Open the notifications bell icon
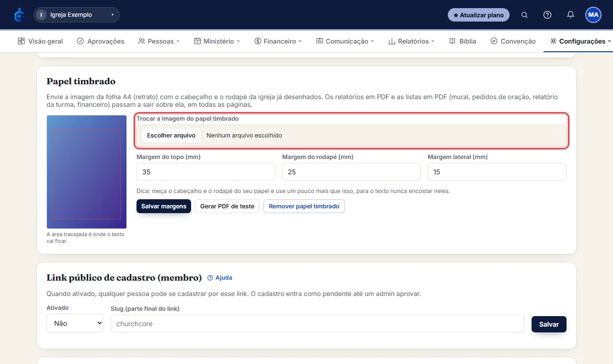Image resolution: width=613 pixels, height=364 pixels. 570,15
